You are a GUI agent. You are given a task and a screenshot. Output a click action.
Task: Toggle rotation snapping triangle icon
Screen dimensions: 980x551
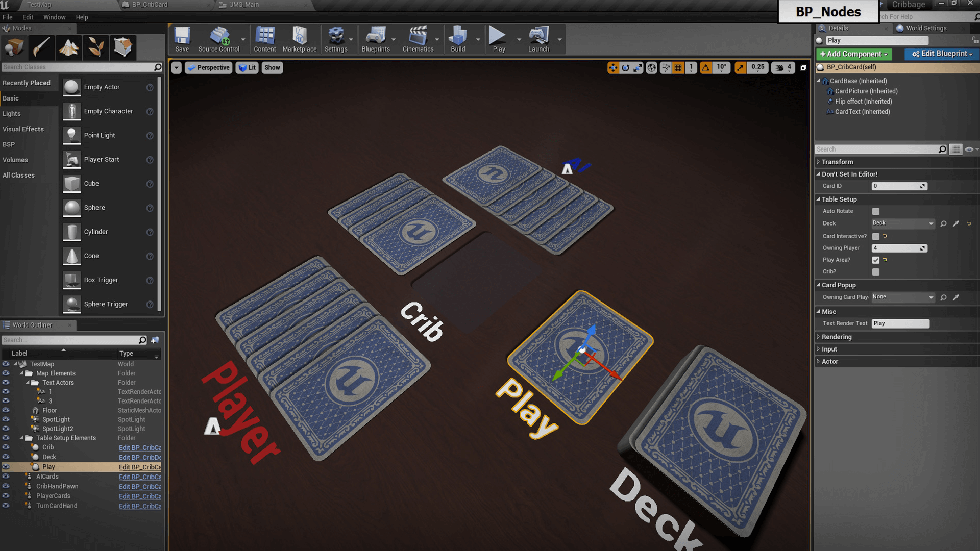click(x=705, y=67)
